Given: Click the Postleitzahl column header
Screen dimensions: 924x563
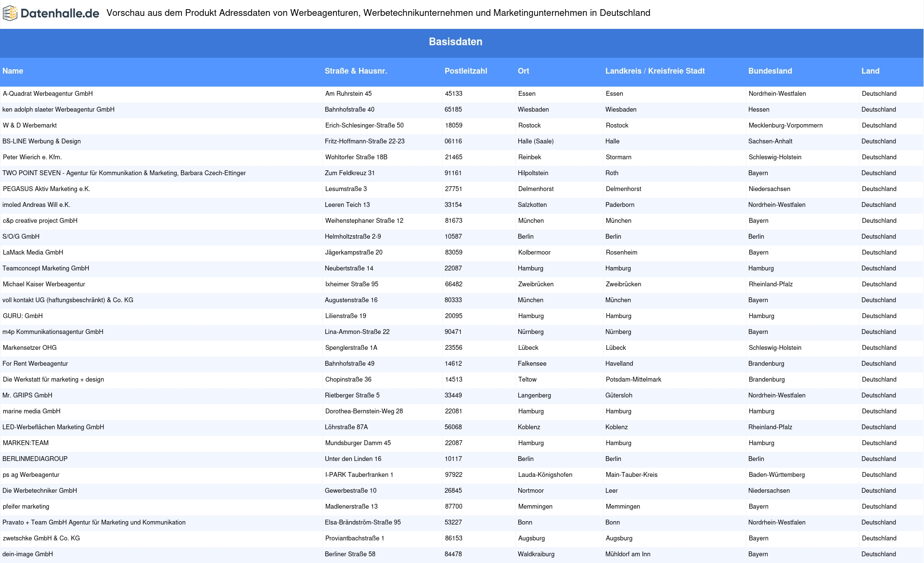Looking at the screenshot, I should click(x=466, y=71).
